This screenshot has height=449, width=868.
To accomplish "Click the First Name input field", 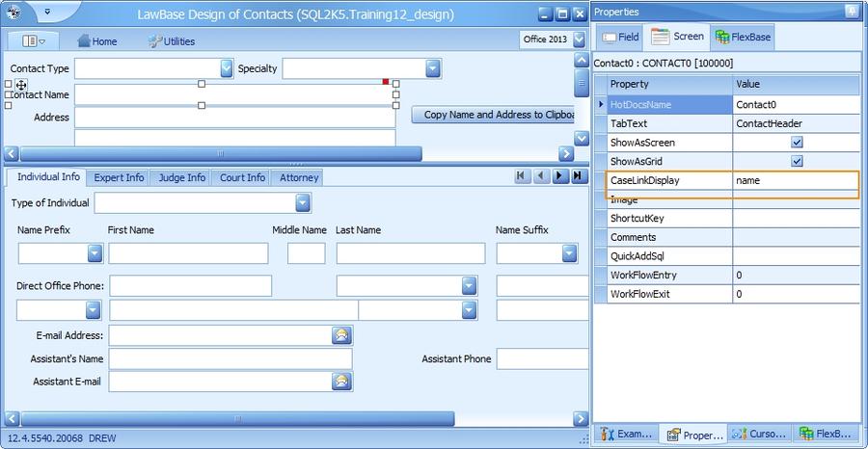I will coord(188,253).
